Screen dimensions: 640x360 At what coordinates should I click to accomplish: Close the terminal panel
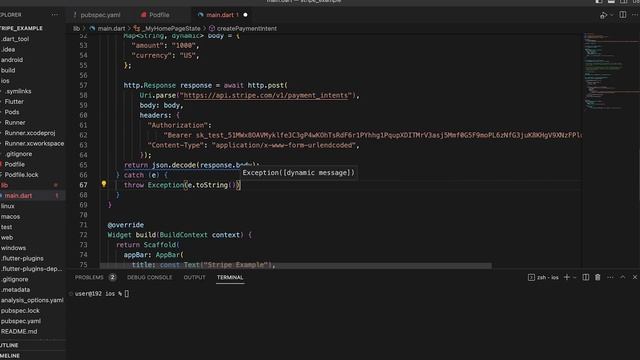pos(635,277)
